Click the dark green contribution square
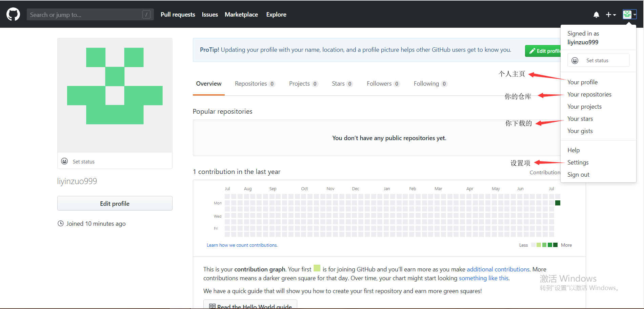This screenshot has height=309, width=644. [x=558, y=203]
